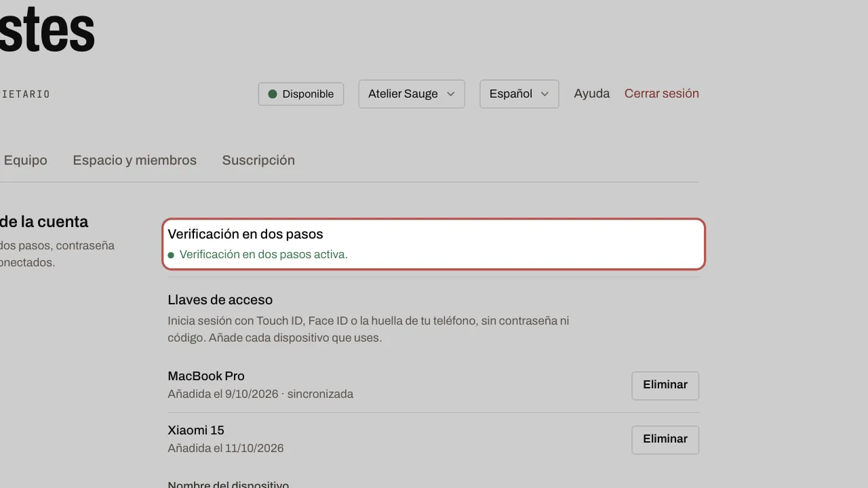Remove the Xiaomi 15 passkey with Eliminar
The width and height of the screenshot is (868, 488).
click(x=665, y=440)
